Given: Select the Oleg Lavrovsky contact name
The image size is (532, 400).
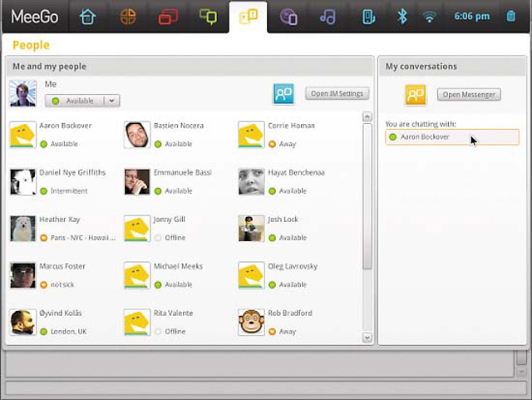Looking at the screenshot, I should [x=293, y=267].
